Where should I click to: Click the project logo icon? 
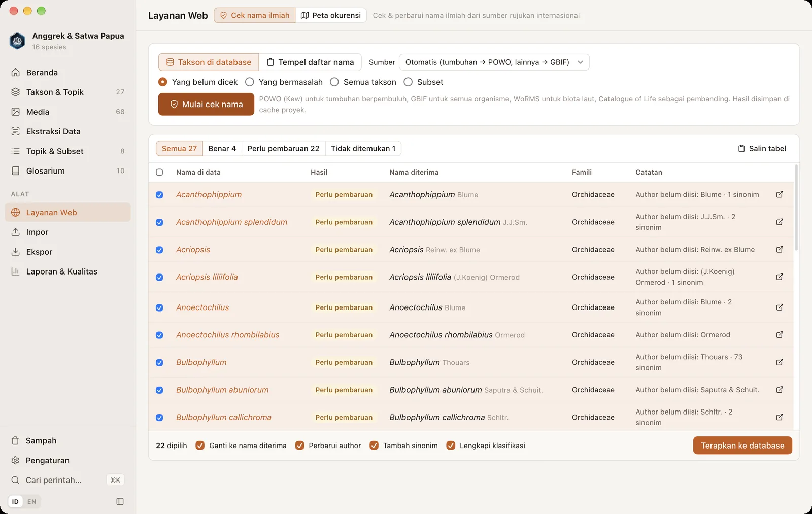[17, 41]
